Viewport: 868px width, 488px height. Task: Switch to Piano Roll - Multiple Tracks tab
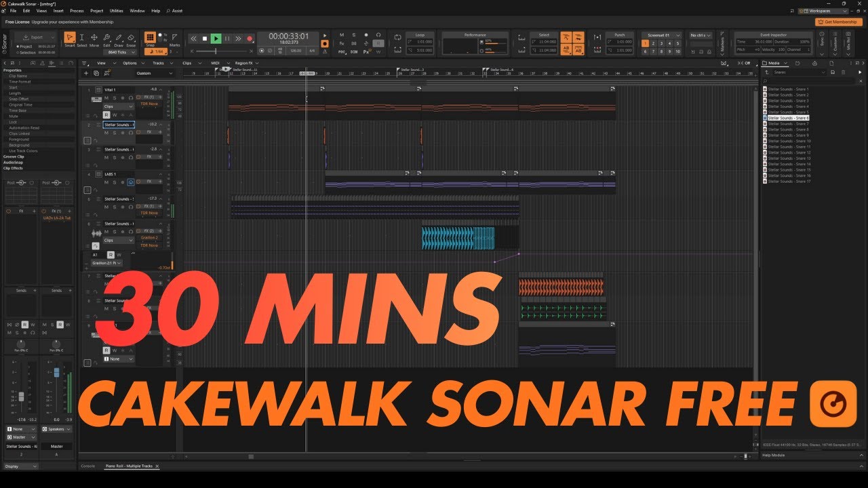point(130,466)
